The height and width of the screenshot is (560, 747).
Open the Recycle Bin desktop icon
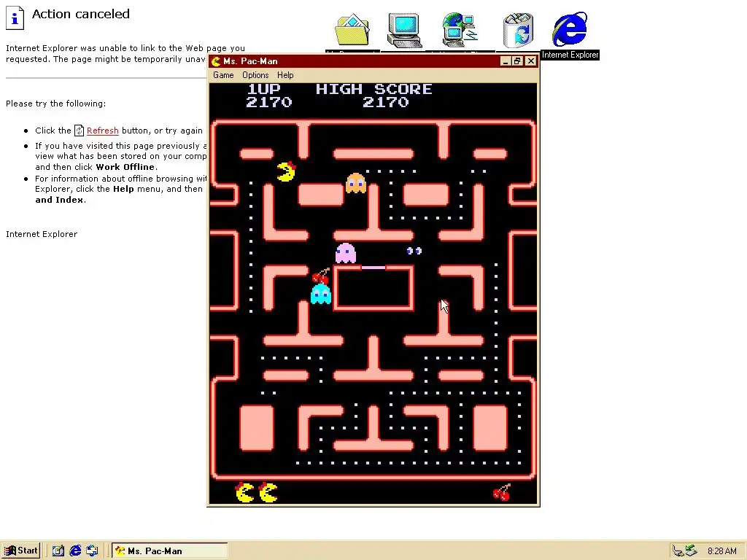pos(519,30)
